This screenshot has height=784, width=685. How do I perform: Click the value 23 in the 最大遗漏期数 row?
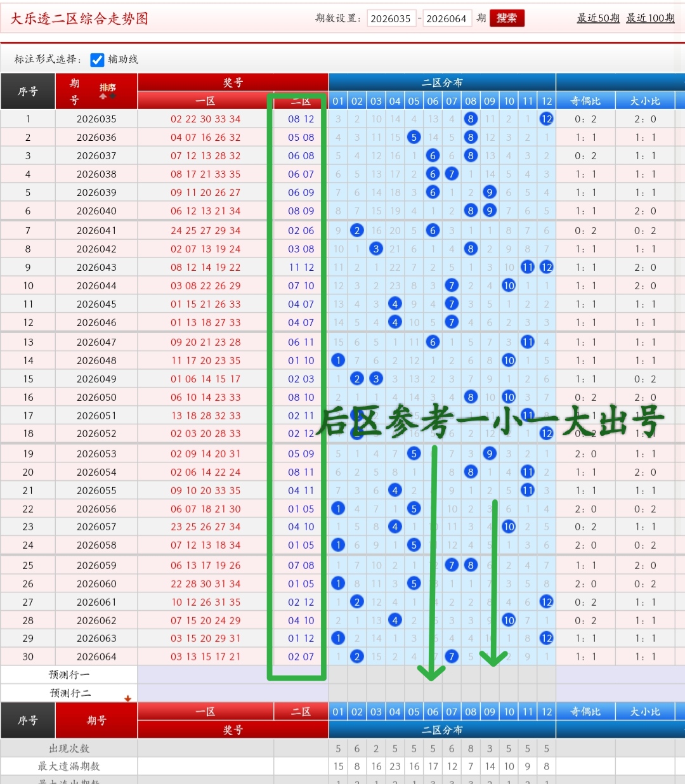tap(395, 766)
